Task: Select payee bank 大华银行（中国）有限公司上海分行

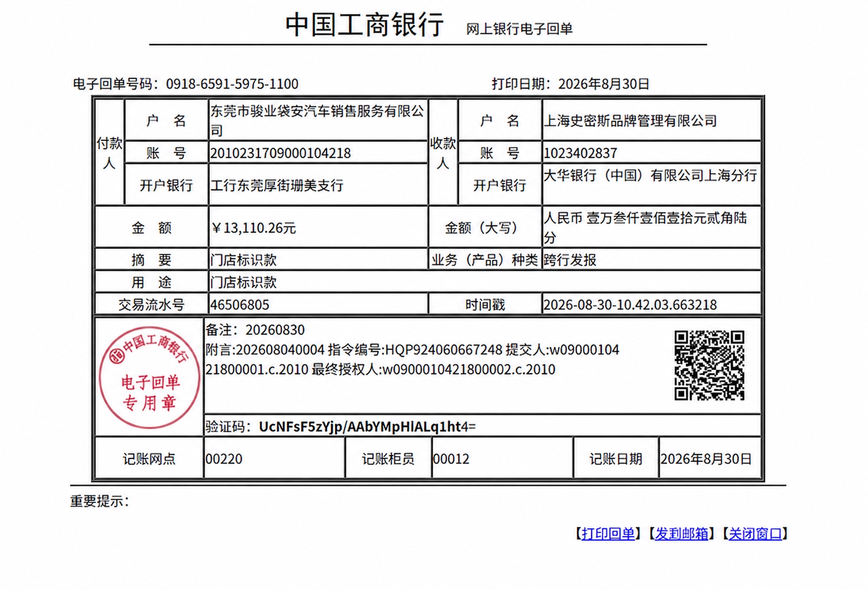Action: click(650, 175)
